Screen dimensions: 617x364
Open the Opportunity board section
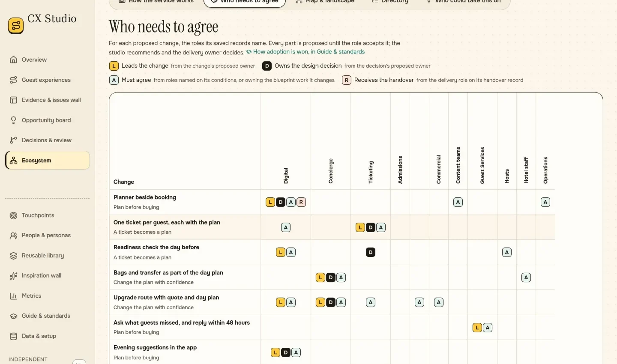point(47,120)
